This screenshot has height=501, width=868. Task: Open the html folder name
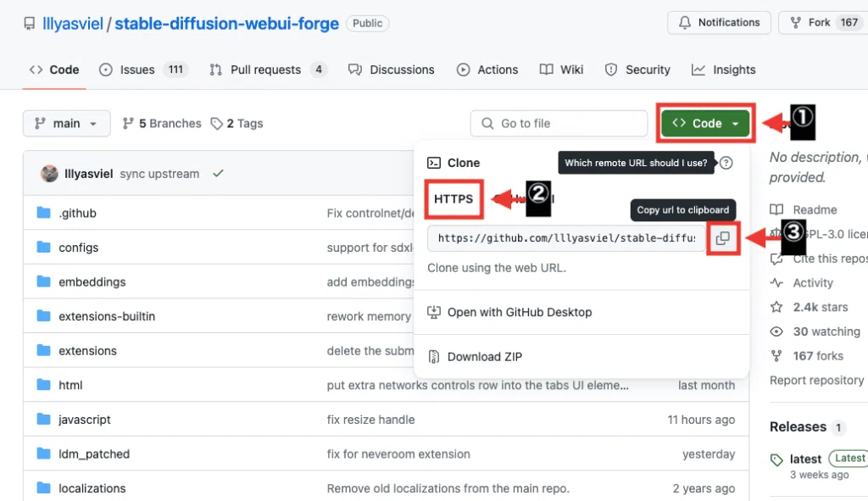click(70, 385)
